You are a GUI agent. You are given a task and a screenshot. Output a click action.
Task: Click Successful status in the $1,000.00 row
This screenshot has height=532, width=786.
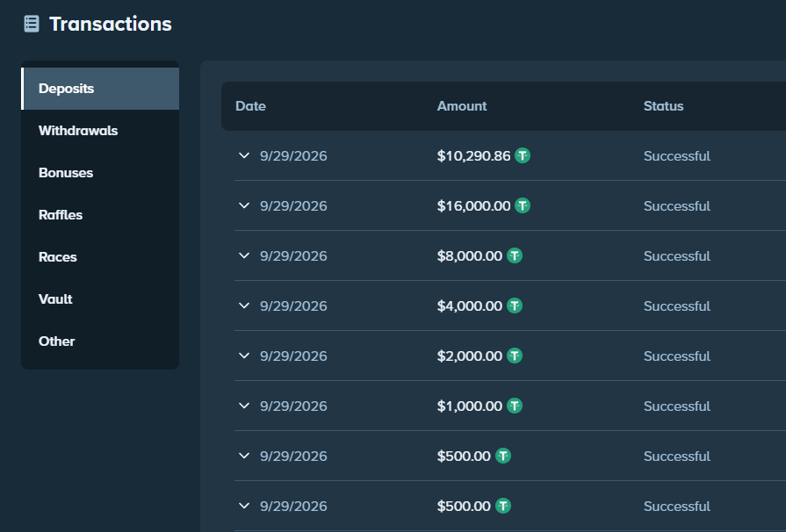(x=677, y=406)
